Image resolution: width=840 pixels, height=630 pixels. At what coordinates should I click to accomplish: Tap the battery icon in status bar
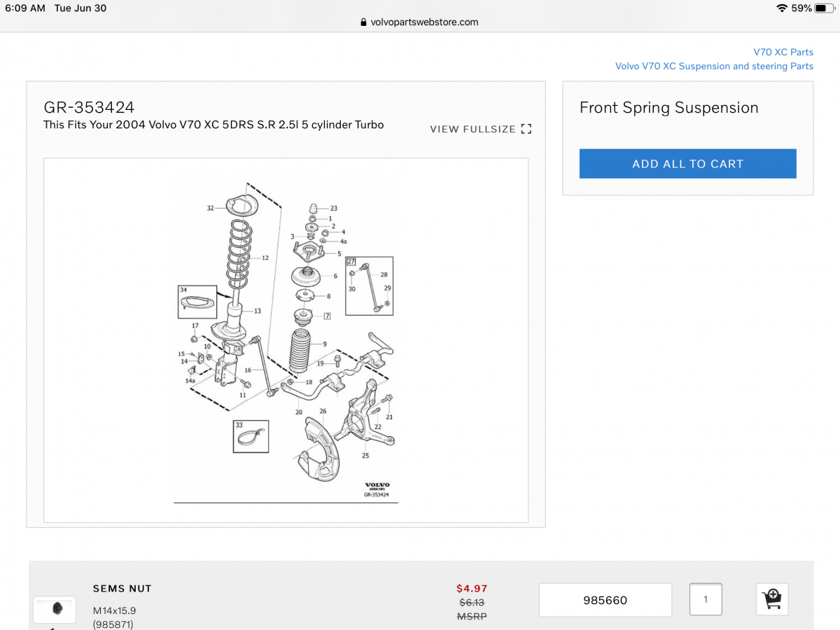825,8
